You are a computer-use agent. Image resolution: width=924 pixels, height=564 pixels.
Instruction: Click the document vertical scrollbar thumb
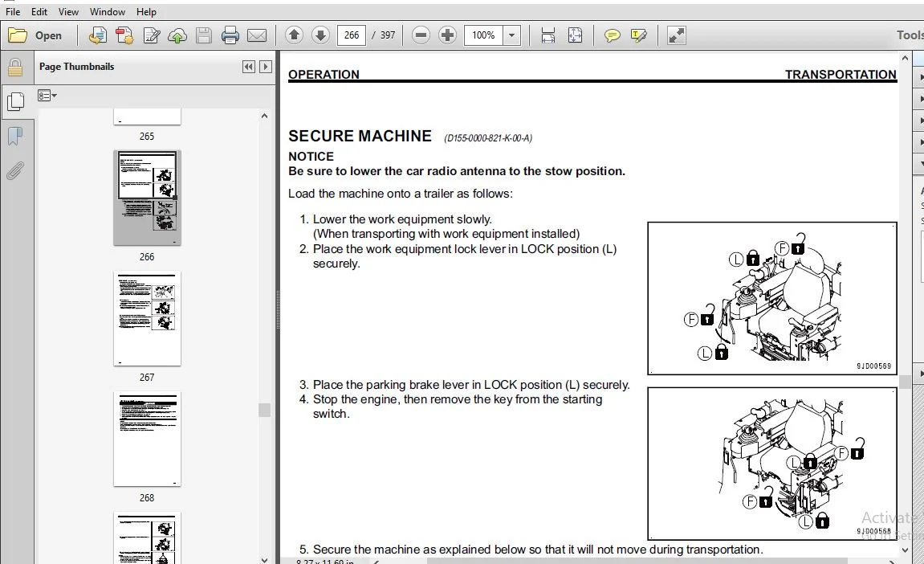[x=906, y=382]
